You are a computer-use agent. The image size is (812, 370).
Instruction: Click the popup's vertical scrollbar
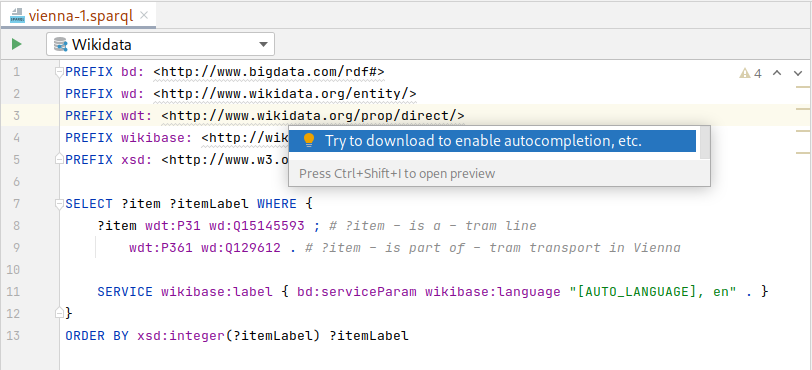705,143
